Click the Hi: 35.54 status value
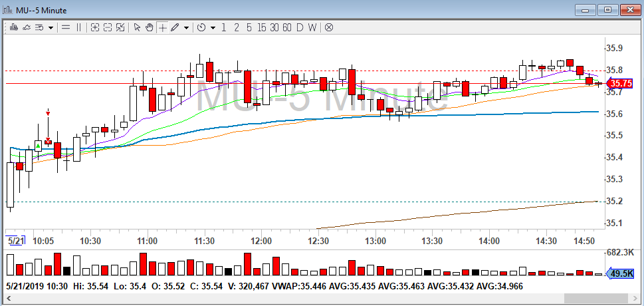The height and width of the screenshot is (306, 644). [x=91, y=286]
